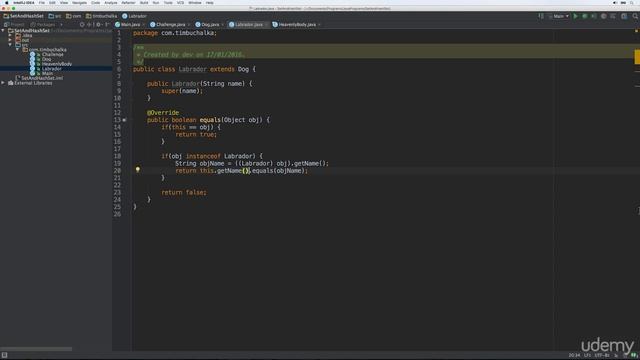Close the Labrador.java tab
The width and height of the screenshot is (640, 360).
tap(267, 24)
